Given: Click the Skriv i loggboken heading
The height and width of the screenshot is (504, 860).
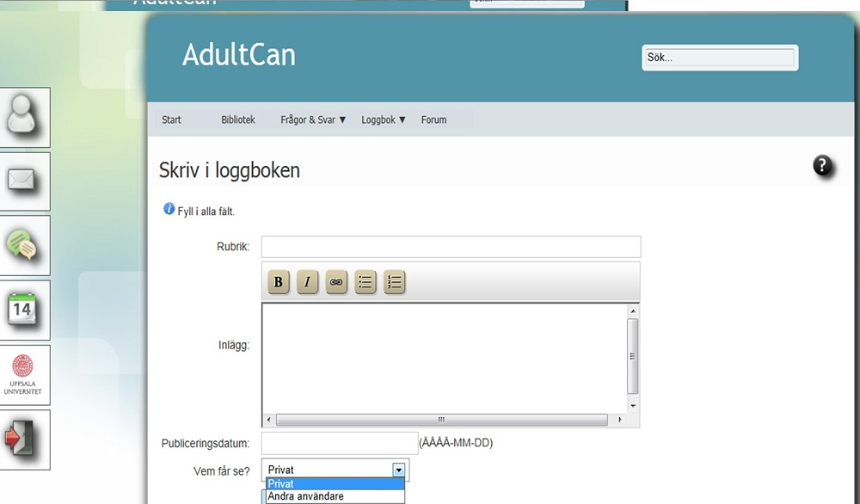Looking at the screenshot, I should pyautogui.click(x=230, y=170).
